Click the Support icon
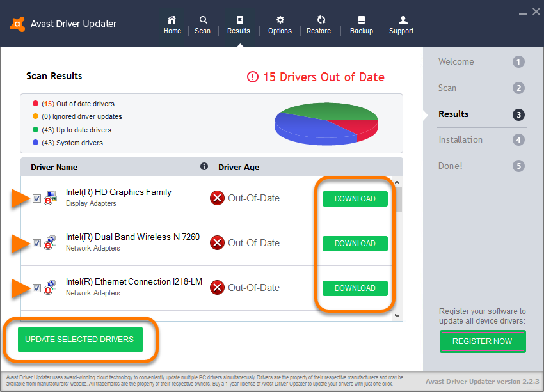The image size is (544, 392). coord(401,24)
